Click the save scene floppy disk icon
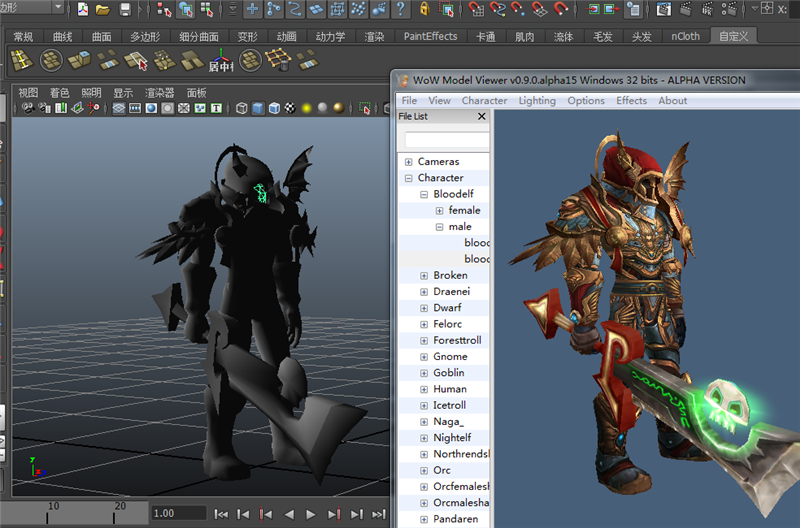 point(125,9)
